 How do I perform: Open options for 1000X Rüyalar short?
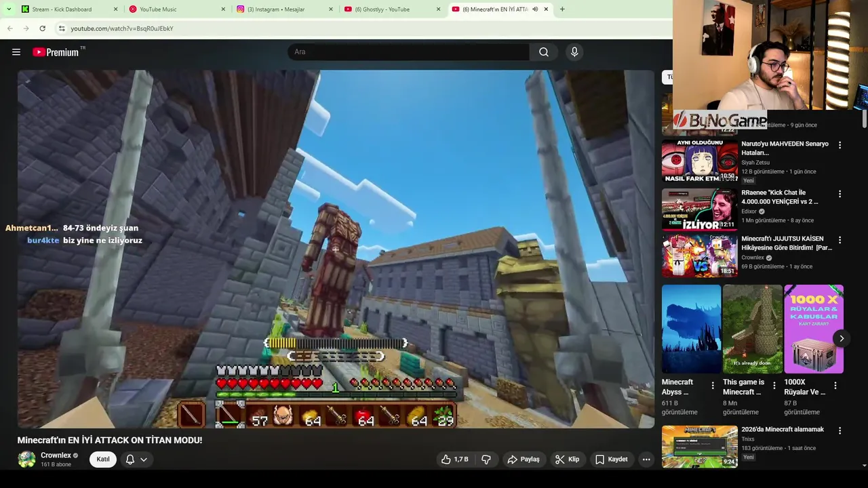835,385
